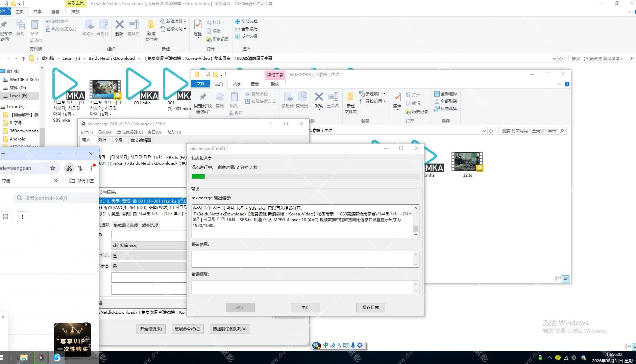
Task: Click New Folder in the BaiduNetdiskDownload Explorer ribbon
Action: [x=151, y=30]
